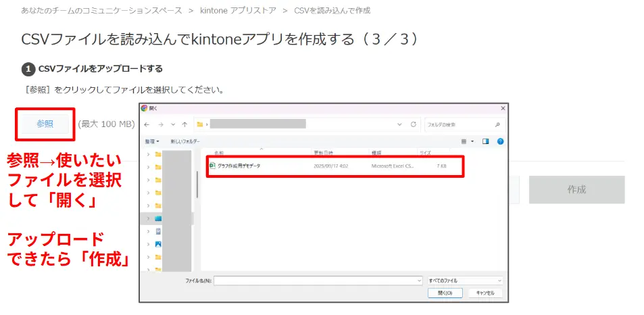Screen dimensions: 644x315
Task: Toggle the preview pane icon
Action: [485, 141]
